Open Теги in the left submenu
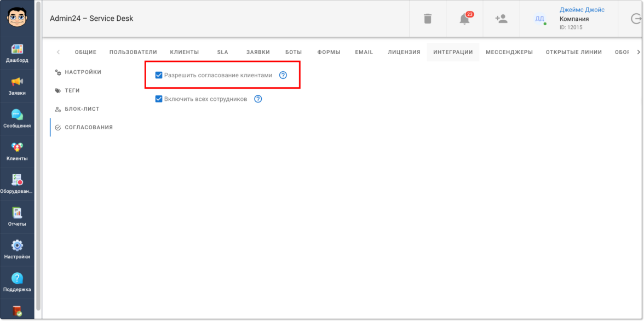This screenshot has width=644, height=321. [67, 91]
